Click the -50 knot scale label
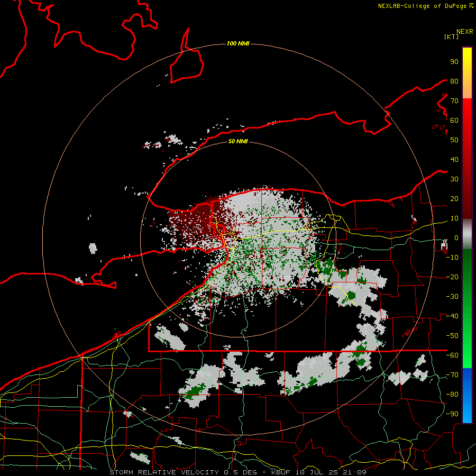Viewport: 476px width, 476px height. click(452, 336)
